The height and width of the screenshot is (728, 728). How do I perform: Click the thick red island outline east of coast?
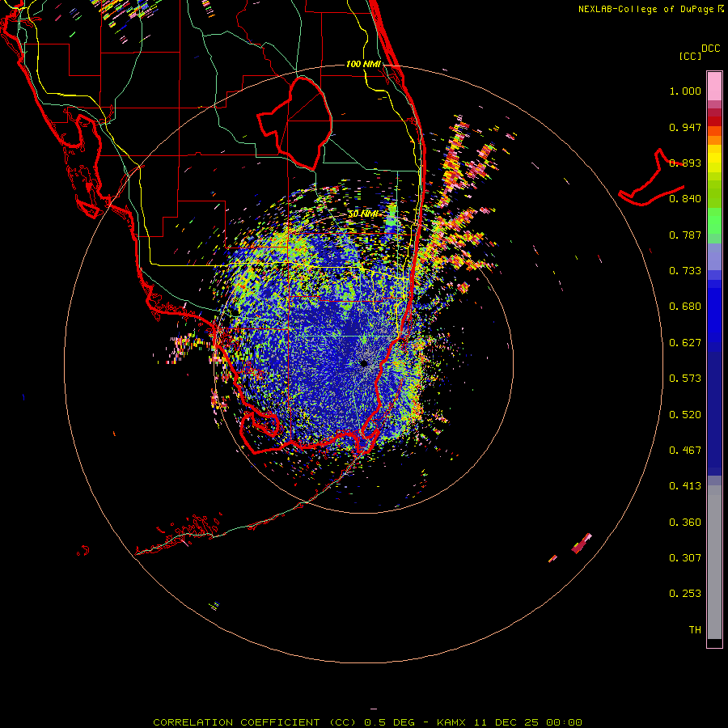[x=651, y=177]
